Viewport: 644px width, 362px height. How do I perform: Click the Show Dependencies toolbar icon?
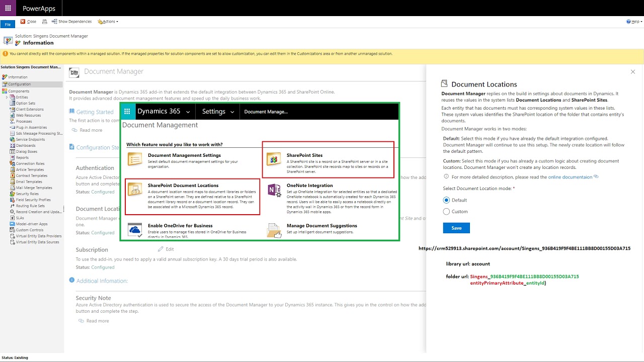(x=54, y=22)
